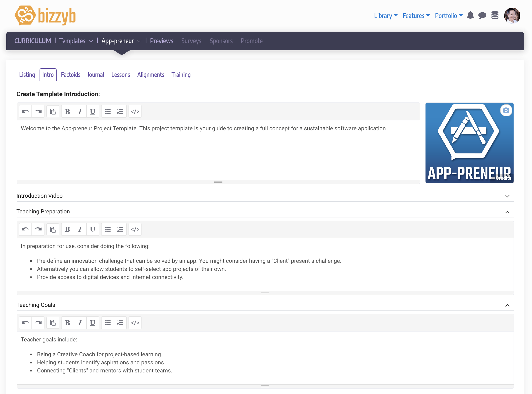The image size is (532, 394).
Task: Open the user profile avatar
Action: (512, 16)
